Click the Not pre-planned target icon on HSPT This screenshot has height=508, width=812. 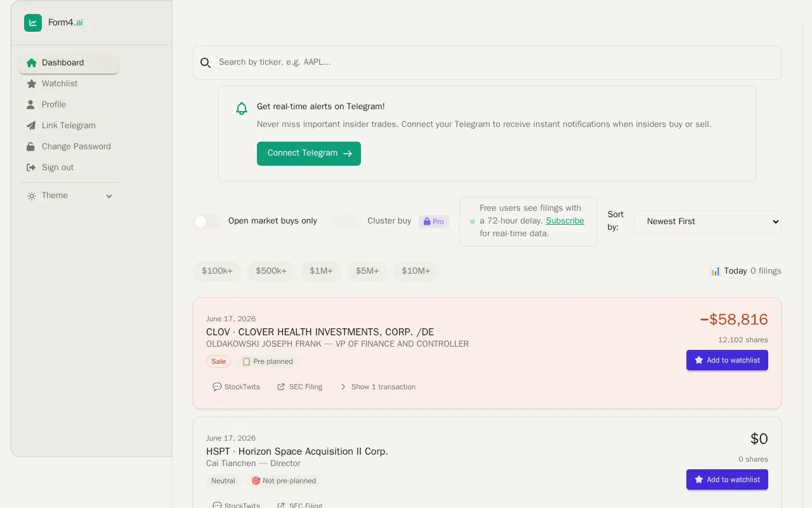256,481
